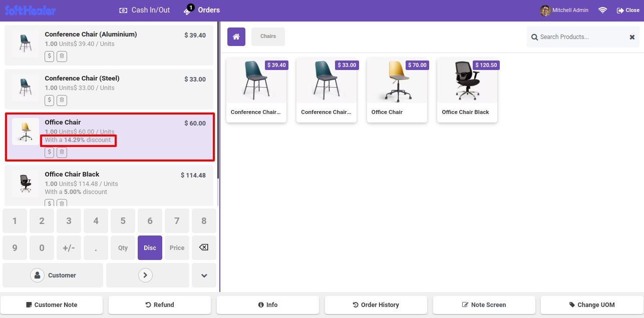
Task: Toggle sign with +/- key
Action: (x=69, y=248)
